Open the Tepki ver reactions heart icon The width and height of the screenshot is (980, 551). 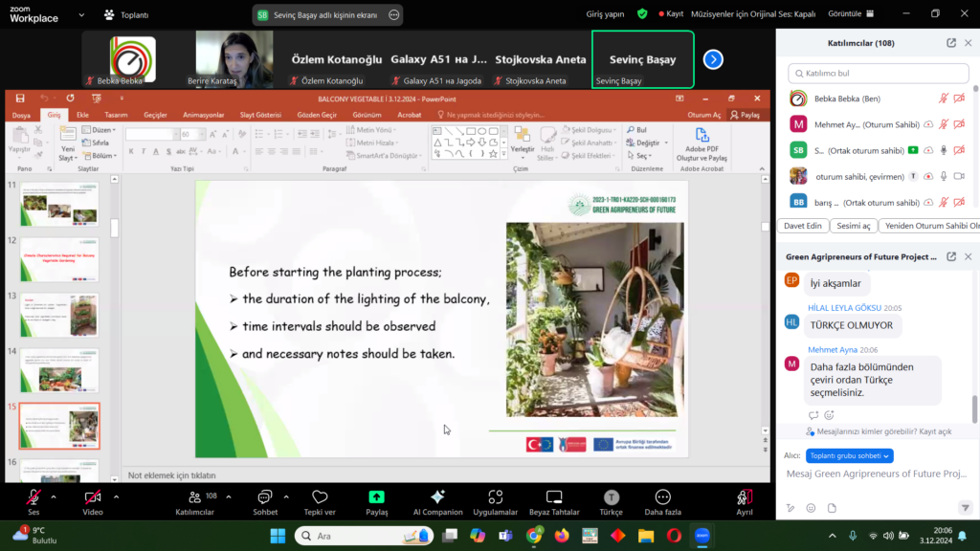pos(320,496)
